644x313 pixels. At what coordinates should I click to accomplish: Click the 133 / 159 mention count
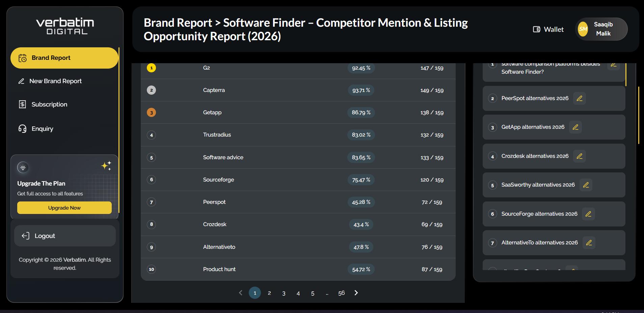(x=432, y=158)
